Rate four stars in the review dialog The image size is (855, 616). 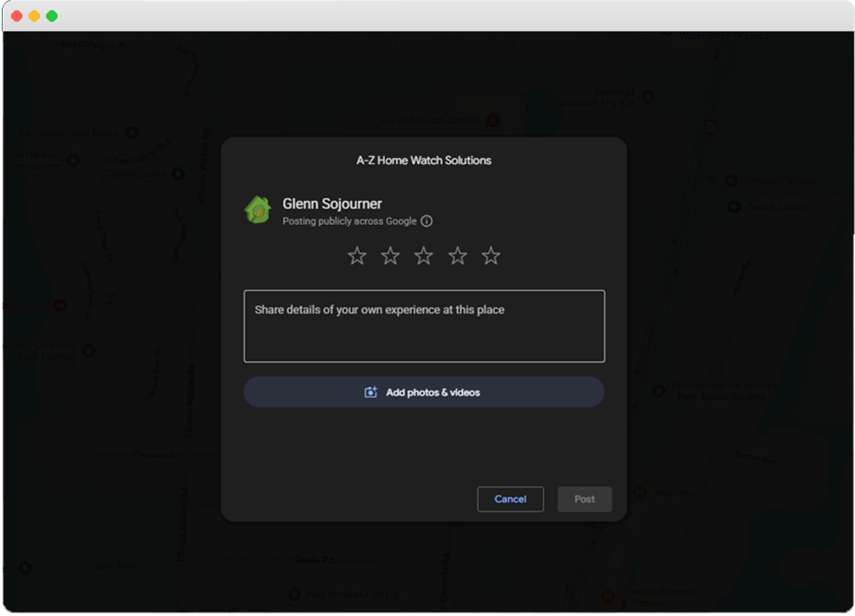457,255
